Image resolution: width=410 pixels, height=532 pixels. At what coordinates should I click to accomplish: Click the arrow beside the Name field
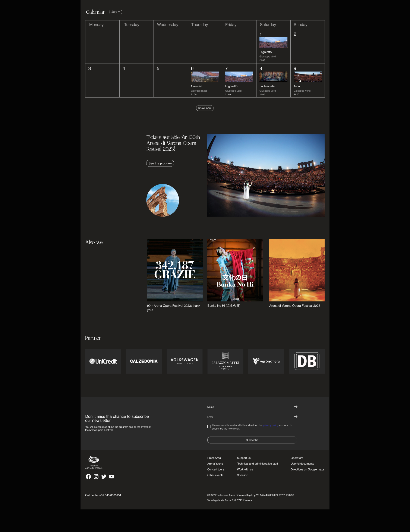coord(296,406)
